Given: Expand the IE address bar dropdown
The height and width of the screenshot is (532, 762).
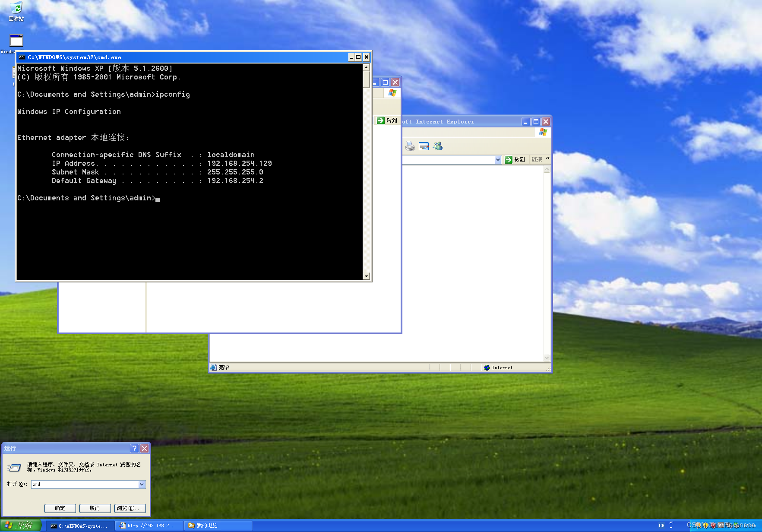Looking at the screenshot, I should 498,160.
